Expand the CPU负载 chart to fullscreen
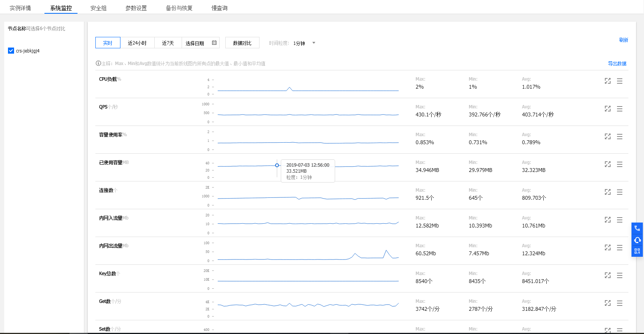 point(608,81)
